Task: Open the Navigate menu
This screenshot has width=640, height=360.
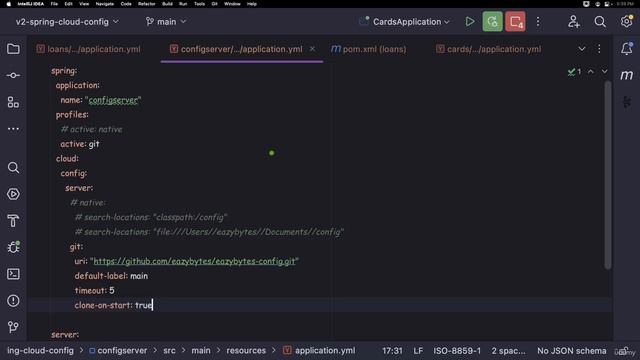Action: point(104,4)
